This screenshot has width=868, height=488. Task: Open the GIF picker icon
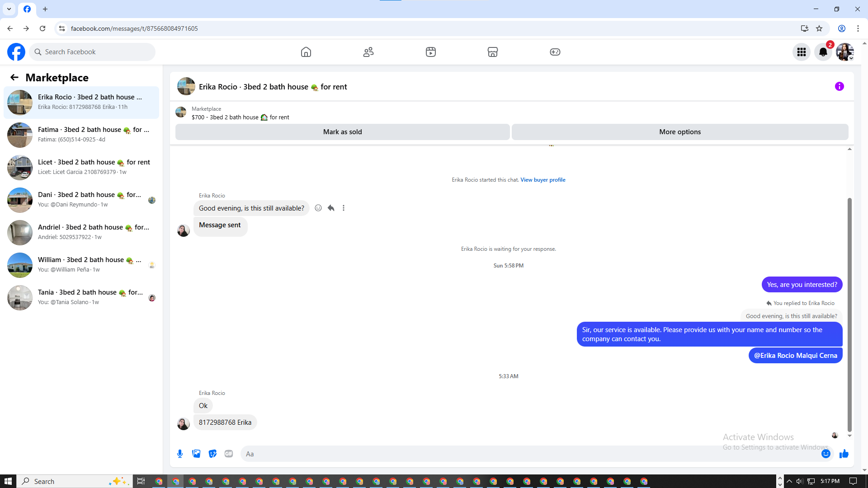[x=229, y=454]
